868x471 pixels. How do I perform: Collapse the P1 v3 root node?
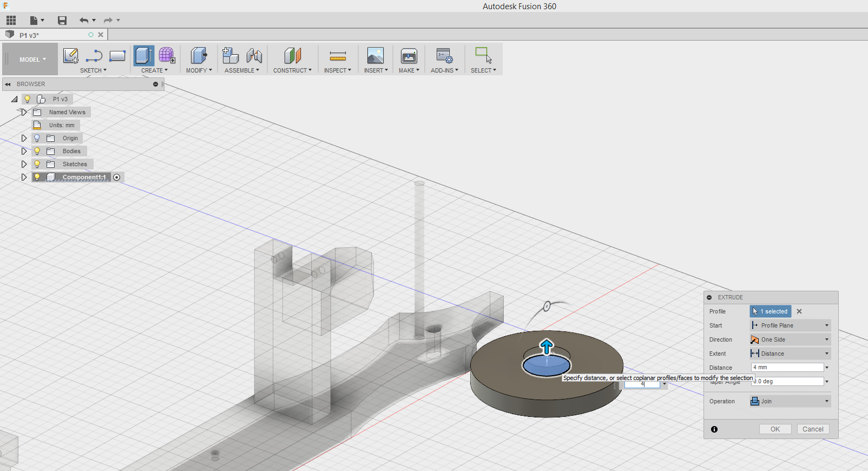click(x=15, y=99)
